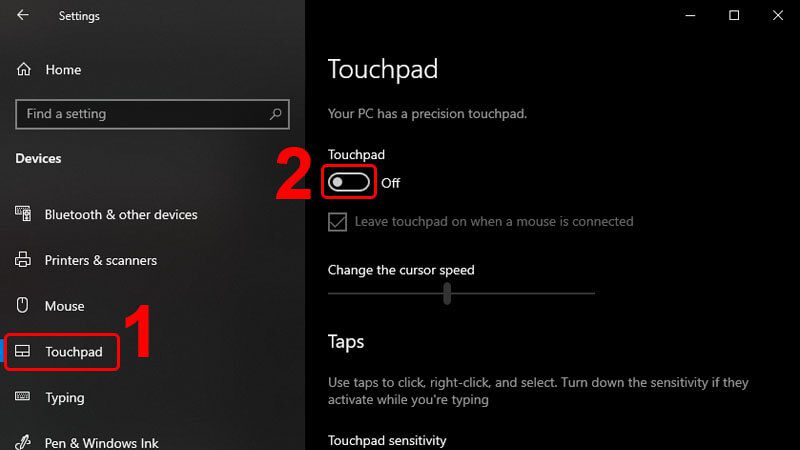Click the Printers & scanners icon
Viewport: 800px width, 450px height.
tap(24, 261)
